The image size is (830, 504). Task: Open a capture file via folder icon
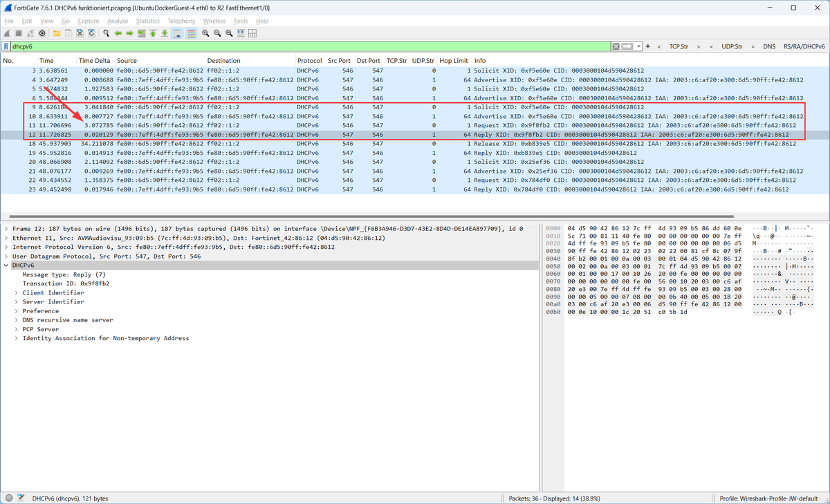[57, 32]
